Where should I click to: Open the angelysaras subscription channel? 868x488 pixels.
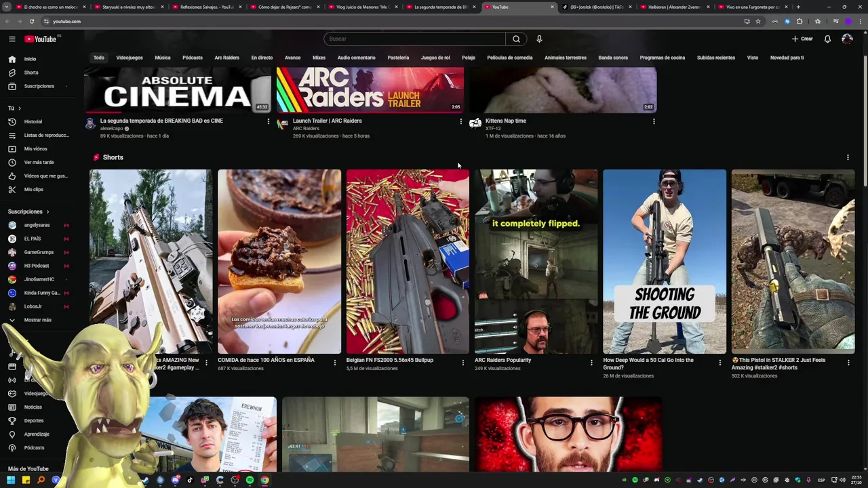click(38, 225)
